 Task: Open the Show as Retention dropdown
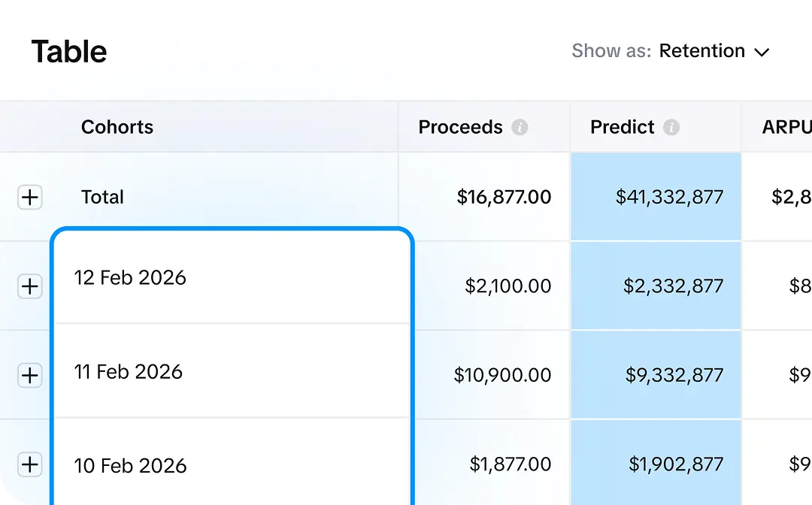coord(711,51)
